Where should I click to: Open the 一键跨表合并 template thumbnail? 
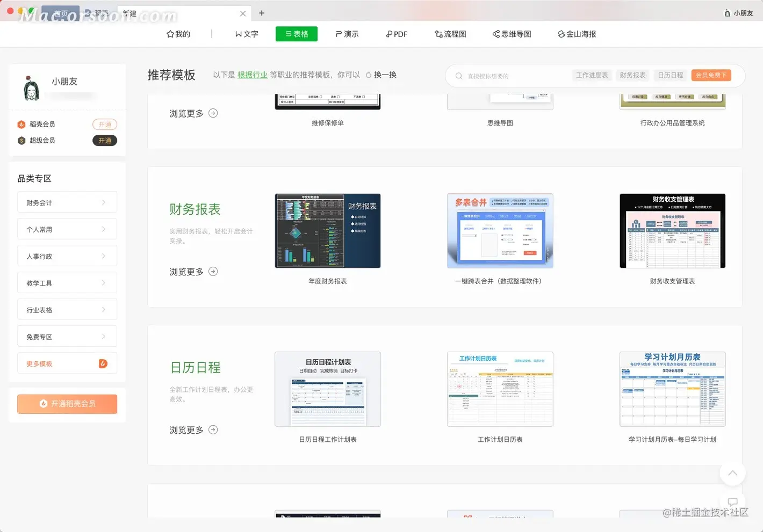pyautogui.click(x=500, y=231)
